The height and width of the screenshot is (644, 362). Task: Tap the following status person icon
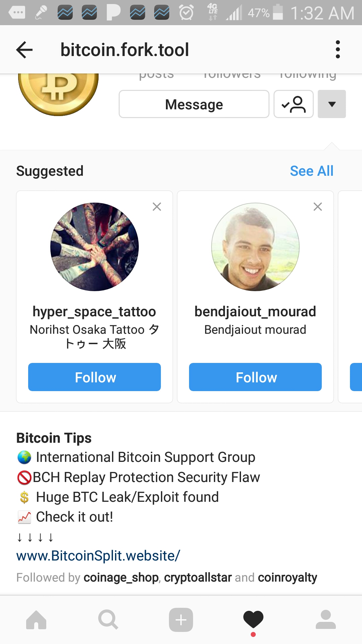293,104
